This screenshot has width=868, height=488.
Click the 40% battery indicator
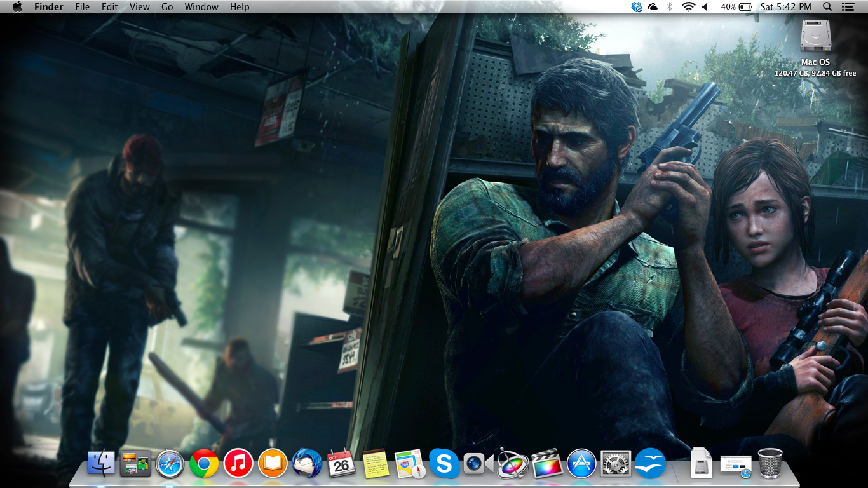[x=736, y=7]
